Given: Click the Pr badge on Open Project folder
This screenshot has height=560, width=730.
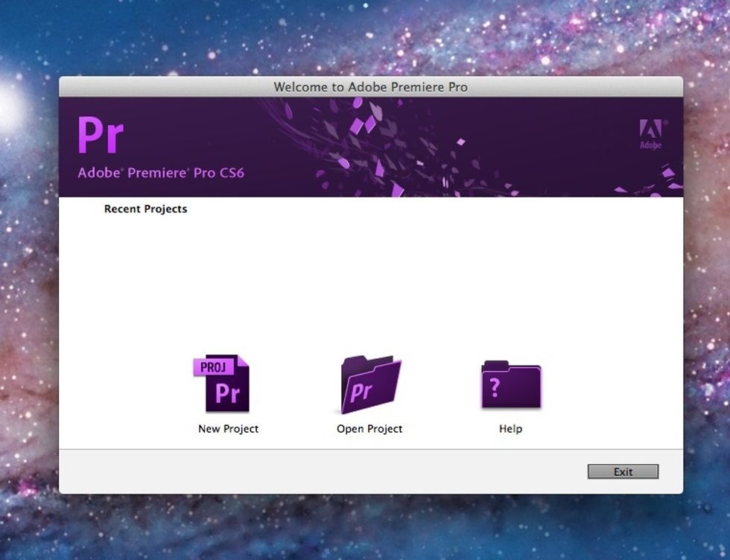Looking at the screenshot, I should click(x=362, y=391).
